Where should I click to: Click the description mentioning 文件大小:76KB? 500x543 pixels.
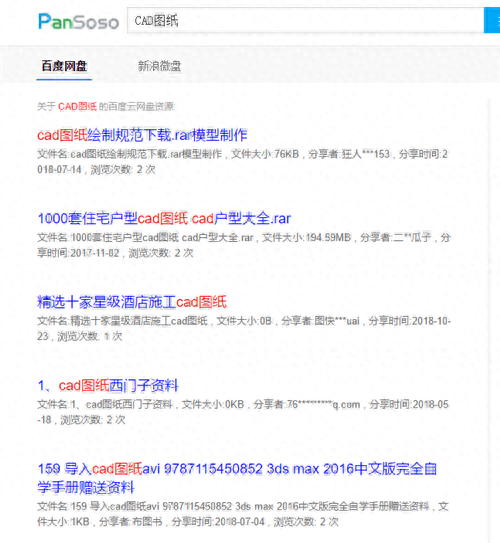(242, 162)
